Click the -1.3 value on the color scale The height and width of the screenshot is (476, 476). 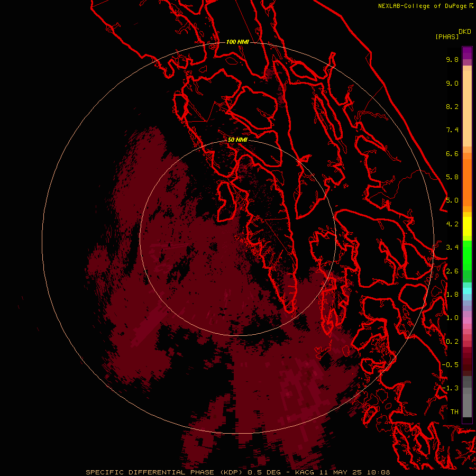(450, 388)
